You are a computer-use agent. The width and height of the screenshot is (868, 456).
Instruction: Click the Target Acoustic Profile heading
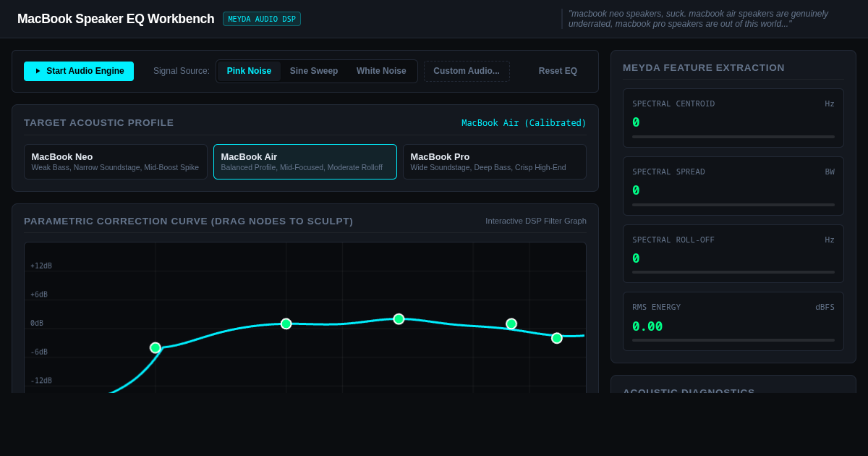tap(99, 122)
